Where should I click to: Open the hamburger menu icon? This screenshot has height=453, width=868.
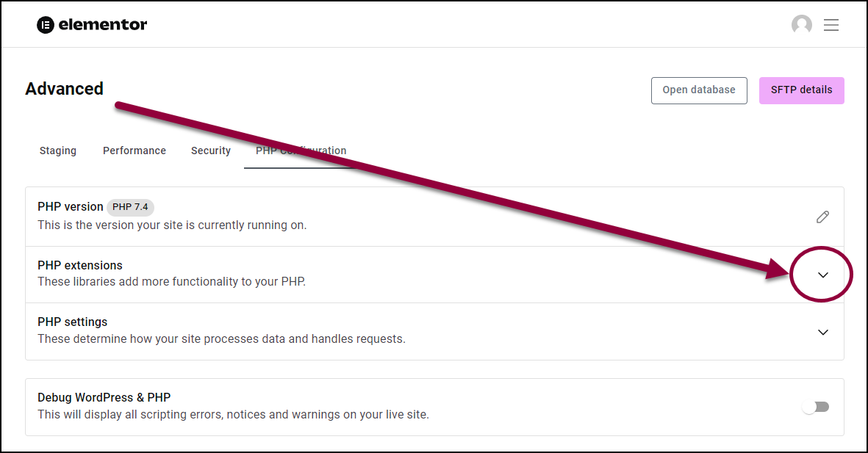click(831, 25)
